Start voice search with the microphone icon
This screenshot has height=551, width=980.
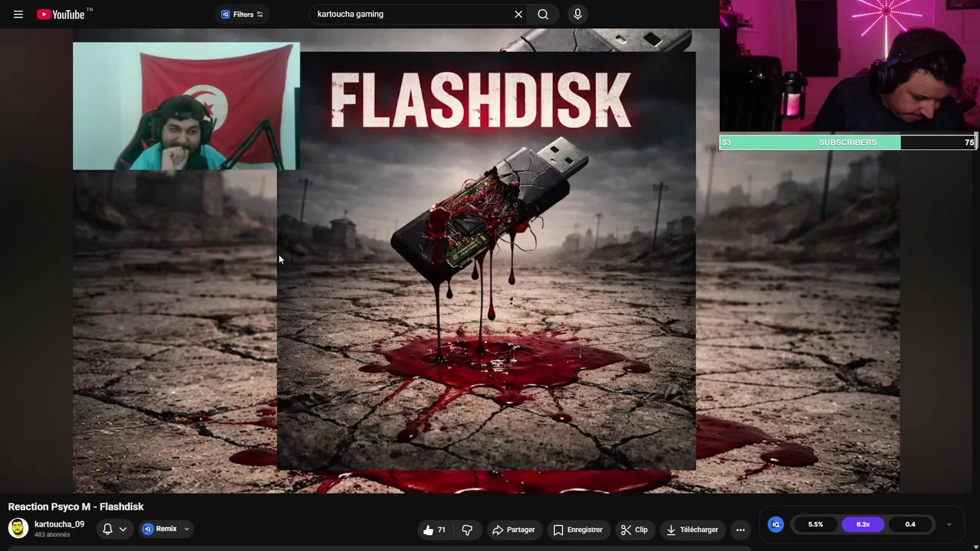(577, 15)
